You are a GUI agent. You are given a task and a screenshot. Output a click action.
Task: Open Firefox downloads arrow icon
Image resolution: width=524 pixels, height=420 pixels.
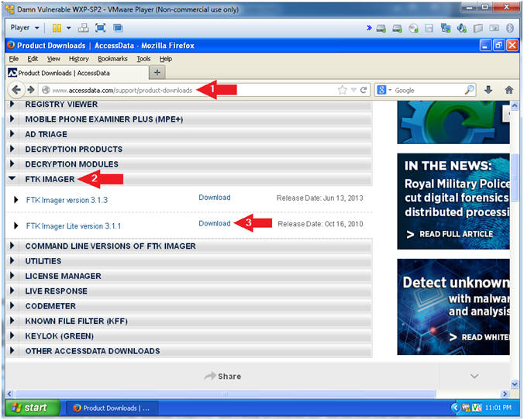tap(488, 90)
